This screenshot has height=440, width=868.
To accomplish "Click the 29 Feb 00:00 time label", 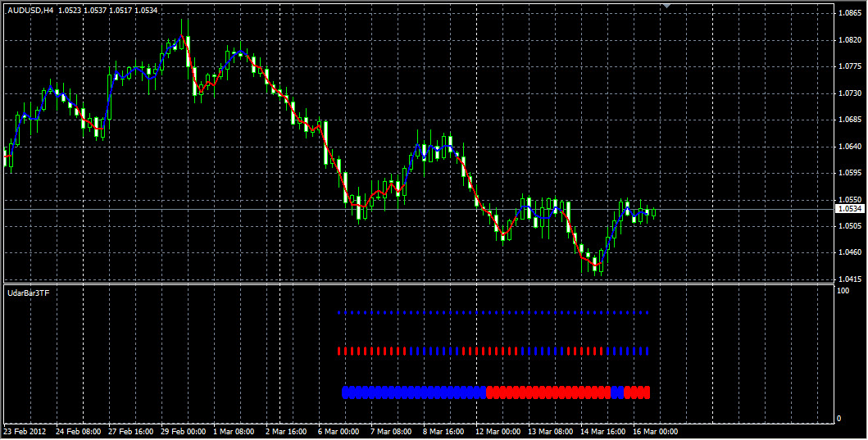I will pyautogui.click(x=182, y=431).
